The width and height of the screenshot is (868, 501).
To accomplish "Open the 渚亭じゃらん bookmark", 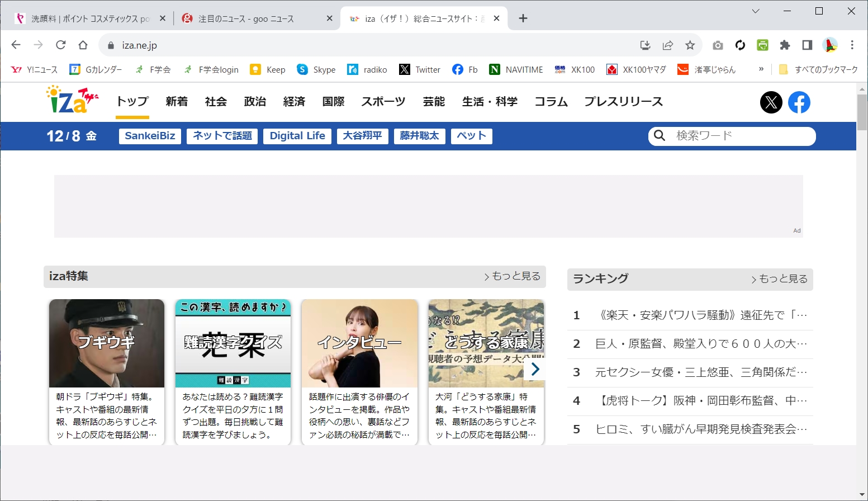I will tap(706, 69).
